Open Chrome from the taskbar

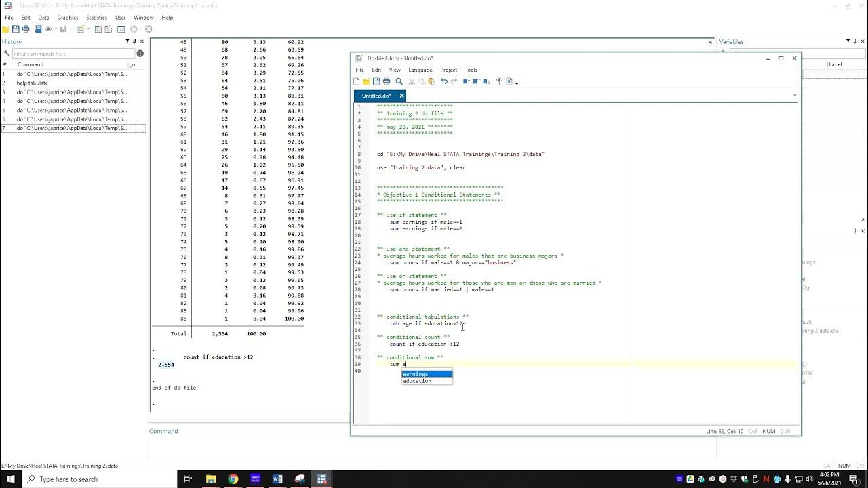[x=233, y=479]
